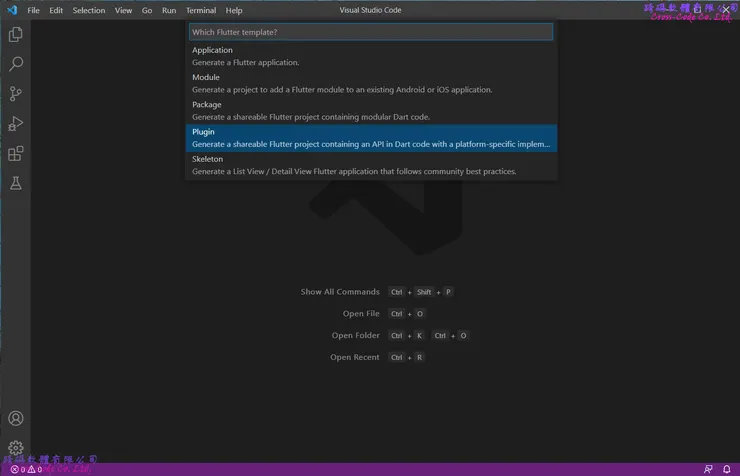The image size is (740, 476).
Task: Select the Package template option
Action: [x=371, y=111]
